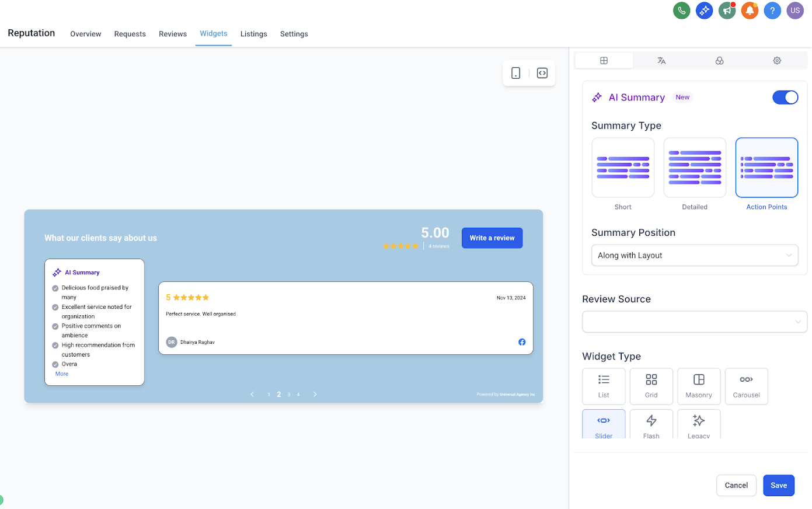Open the megaphone announcements icon

click(x=727, y=11)
